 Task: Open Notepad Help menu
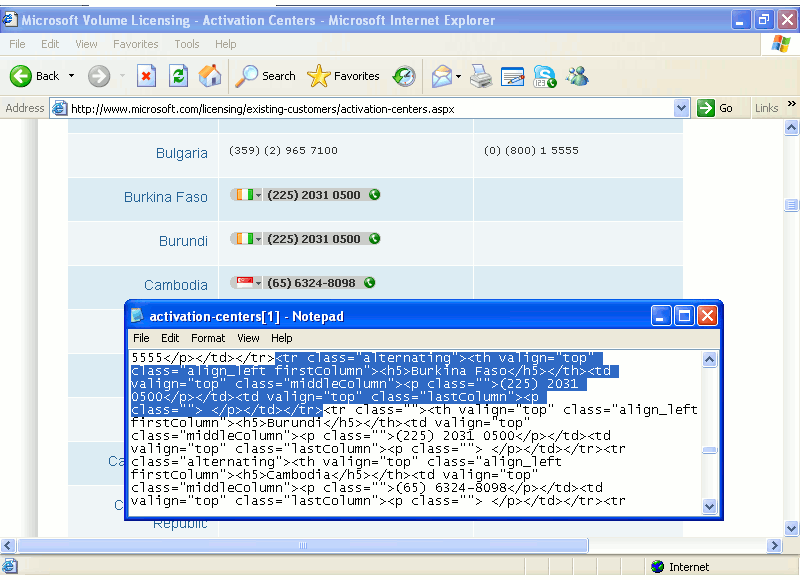click(282, 338)
